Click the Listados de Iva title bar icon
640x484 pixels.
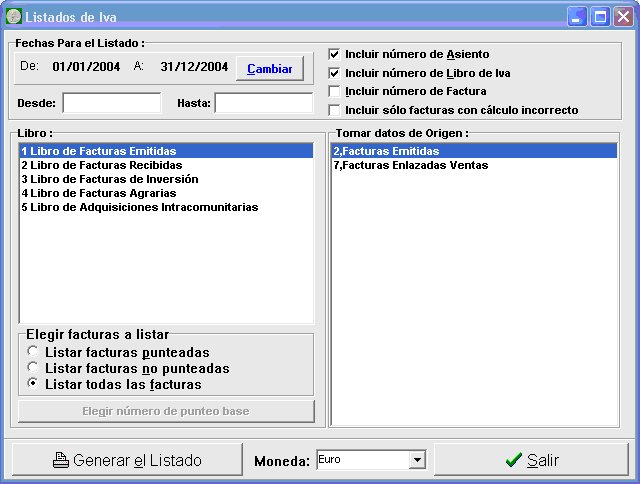click(x=13, y=16)
